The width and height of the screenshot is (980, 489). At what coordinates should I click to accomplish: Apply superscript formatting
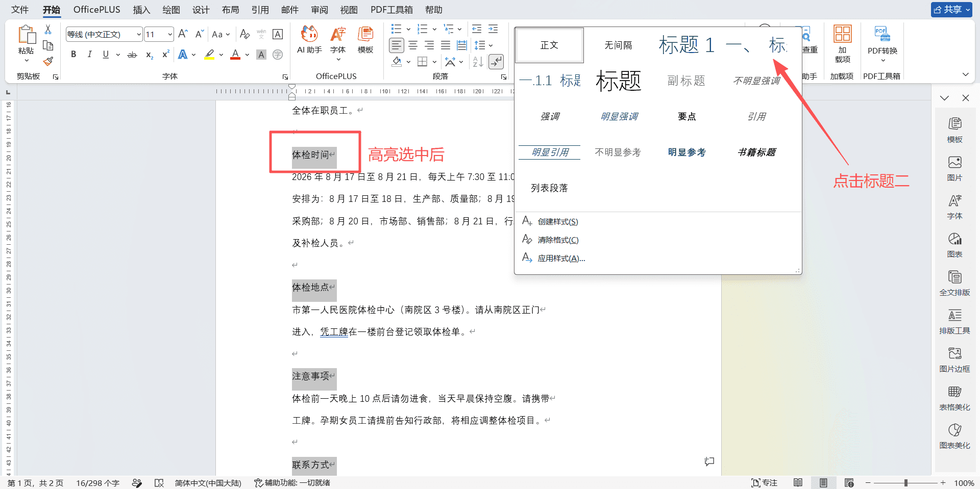[165, 55]
